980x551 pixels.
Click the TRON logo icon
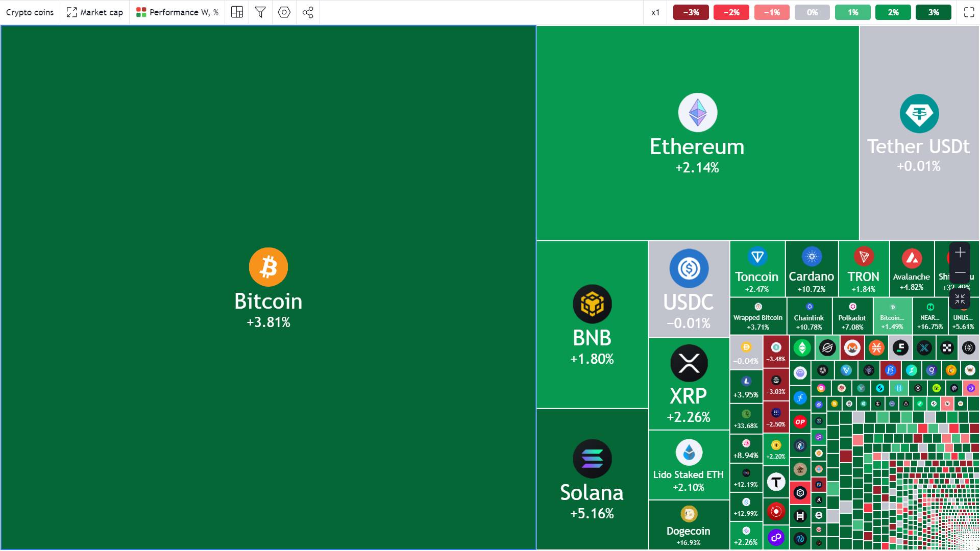864,256
